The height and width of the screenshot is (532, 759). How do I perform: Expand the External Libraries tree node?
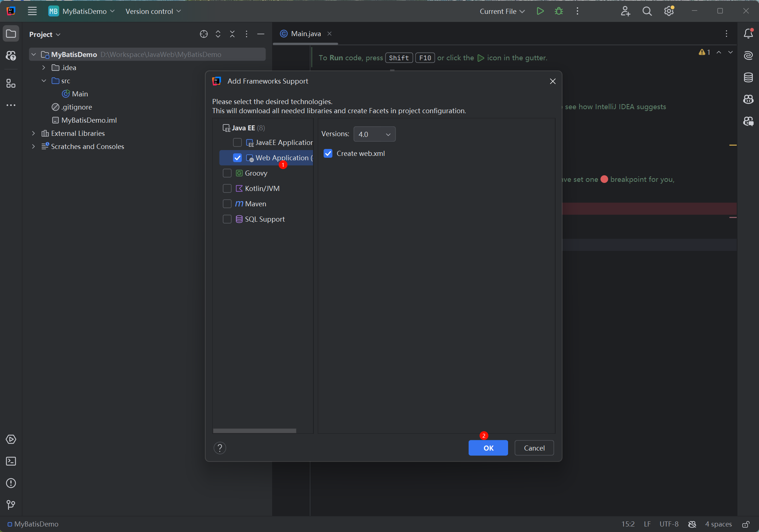coord(34,133)
